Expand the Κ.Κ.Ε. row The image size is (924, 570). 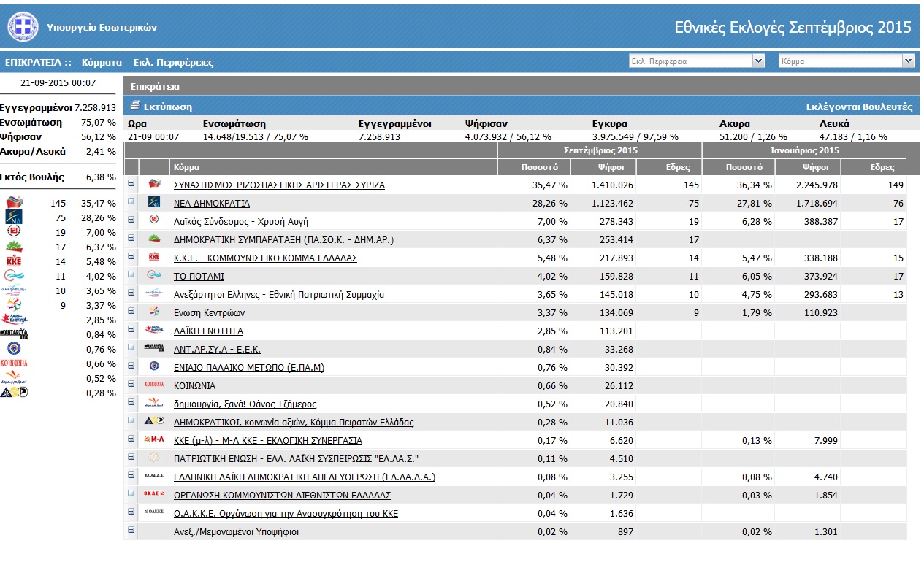[x=131, y=256]
